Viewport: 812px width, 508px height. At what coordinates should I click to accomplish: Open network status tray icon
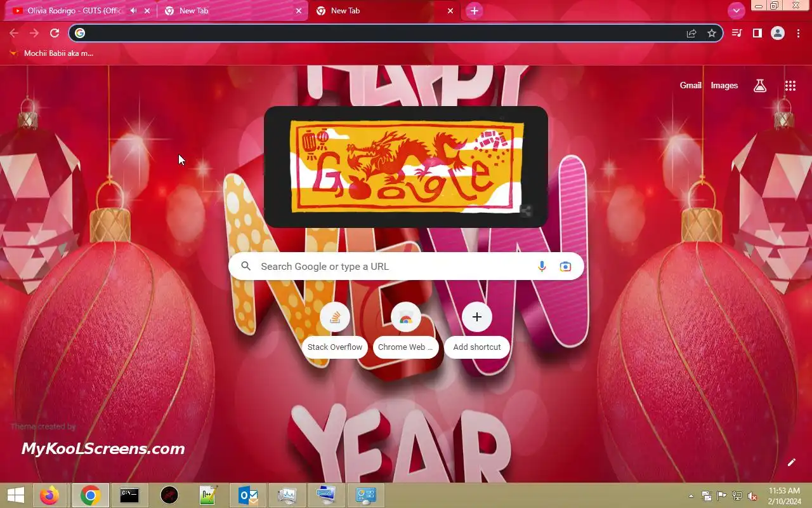(737, 496)
